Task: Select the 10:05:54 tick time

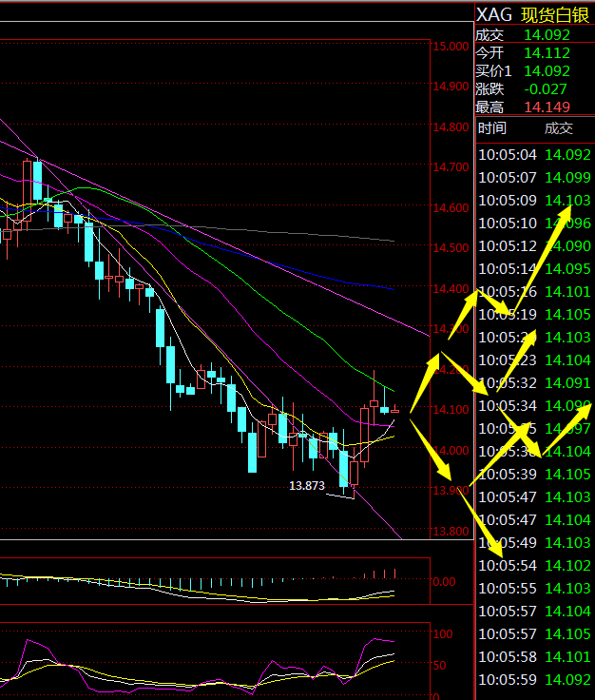Action: [508, 566]
